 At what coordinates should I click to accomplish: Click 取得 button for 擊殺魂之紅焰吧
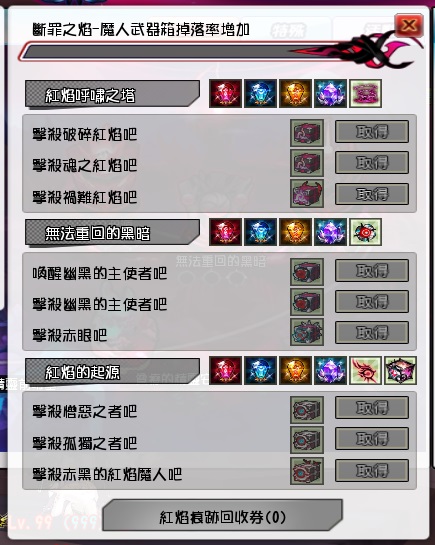point(372,162)
